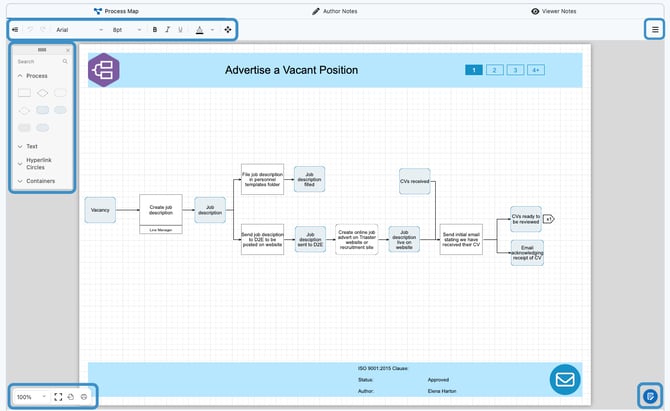This screenshot has width=670, height=411.
Task: Switch to the Author Notes tab
Action: [x=335, y=11]
